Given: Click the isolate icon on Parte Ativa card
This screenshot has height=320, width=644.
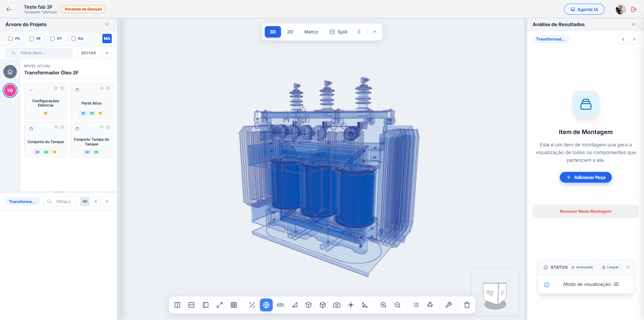Looking at the screenshot, I should click(x=108, y=88).
